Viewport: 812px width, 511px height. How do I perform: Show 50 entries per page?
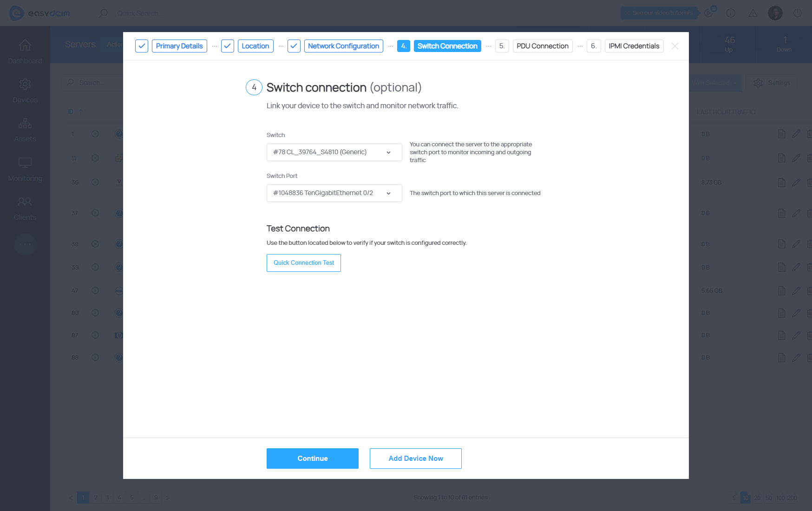pyautogui.click(x=769, y=498)
